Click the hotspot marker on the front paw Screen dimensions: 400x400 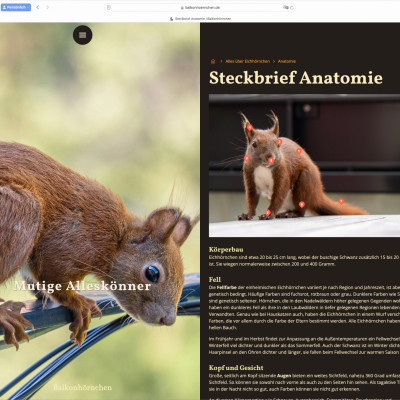[x=268, y=213]
